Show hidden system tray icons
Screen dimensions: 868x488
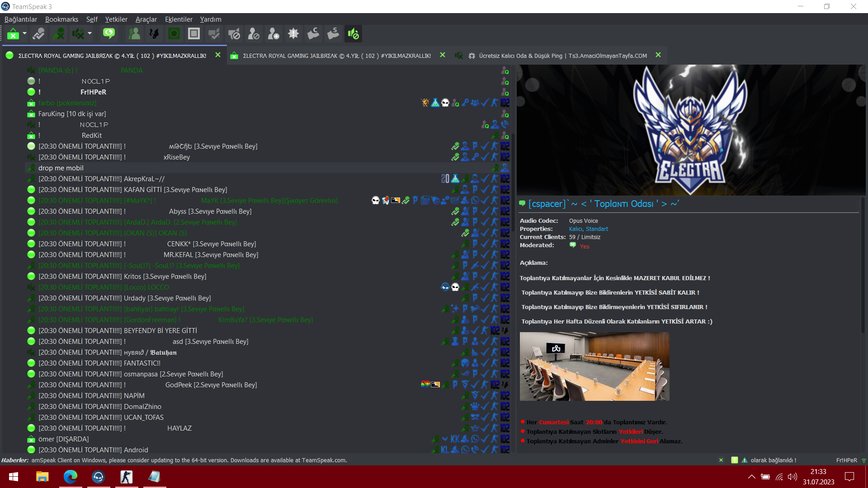(x=751, y=477)
